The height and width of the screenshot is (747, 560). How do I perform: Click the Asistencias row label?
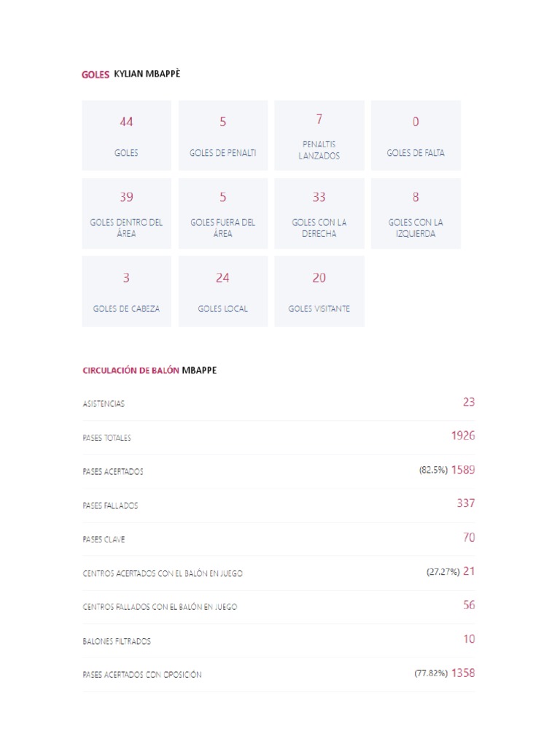click(x=104, y=404)
